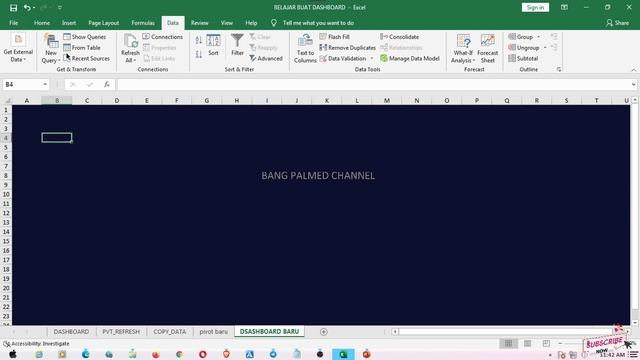Screen dimensions: 640x360
Task: Open Chrome from taskbar
Action: tap(179, 354)
